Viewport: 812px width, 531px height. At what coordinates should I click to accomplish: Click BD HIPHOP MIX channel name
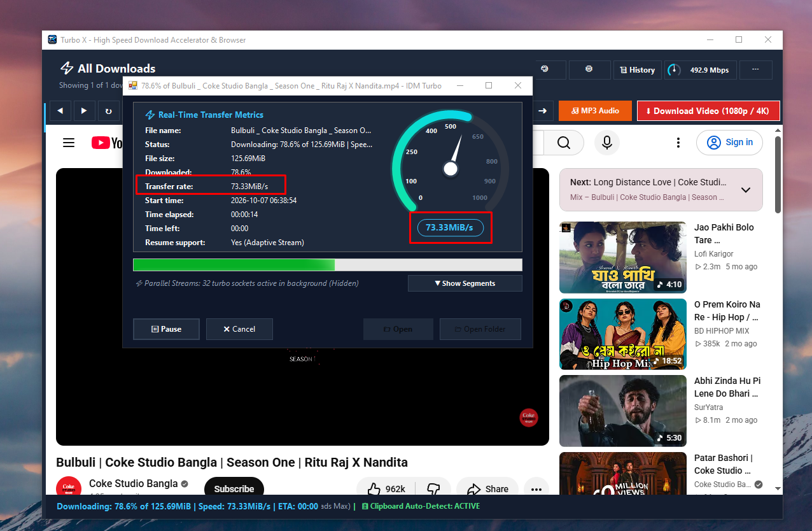click(x=722, y=330)
